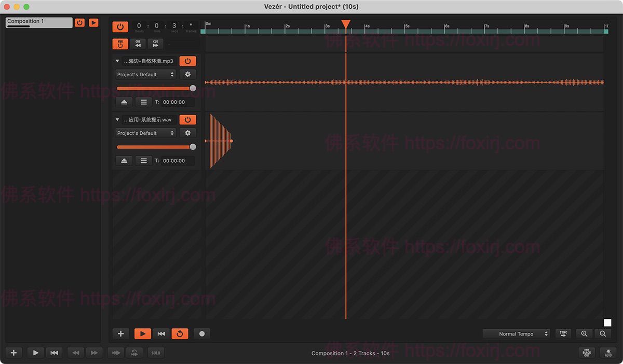The width and height of the screenshot is (623, 364).
Task: Click the mp3 track volume slider knob
Action: click(x=193, y=89)
